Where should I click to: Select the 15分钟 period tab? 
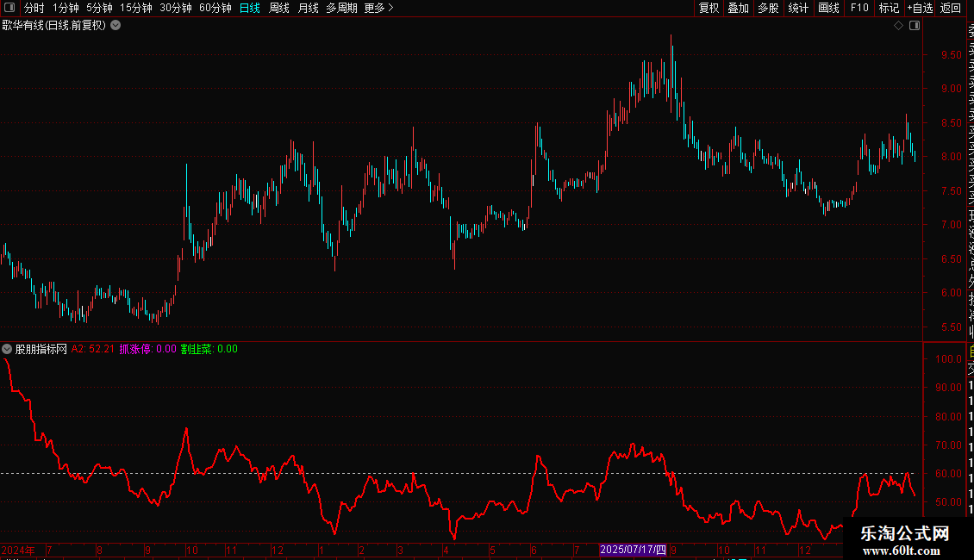136,8
